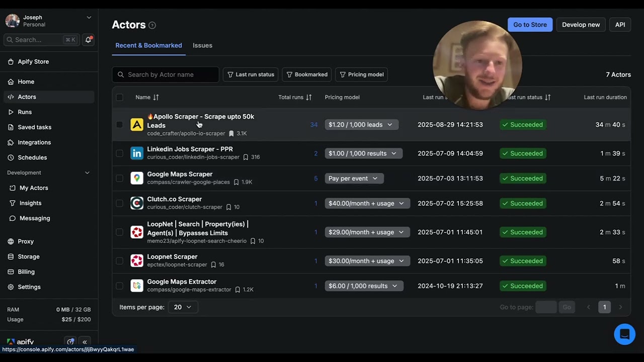Open the Pay per event pricing dropdown

(354, 178)
